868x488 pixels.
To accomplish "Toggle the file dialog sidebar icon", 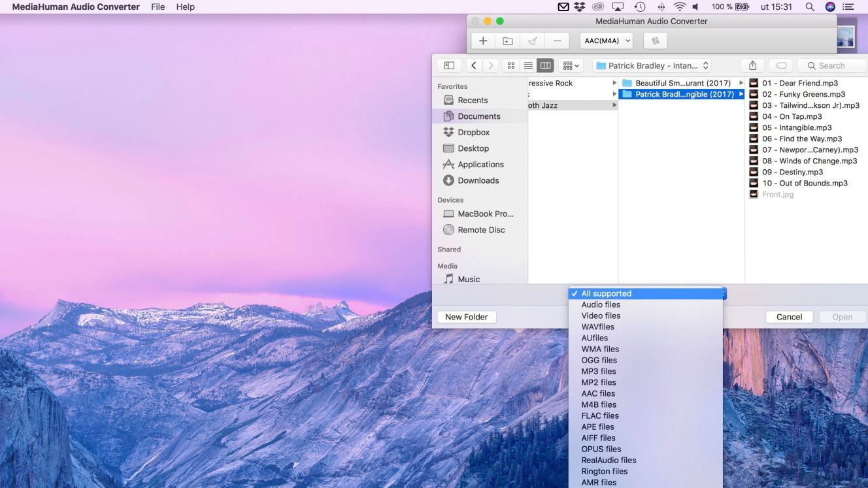I will point(449,65).
